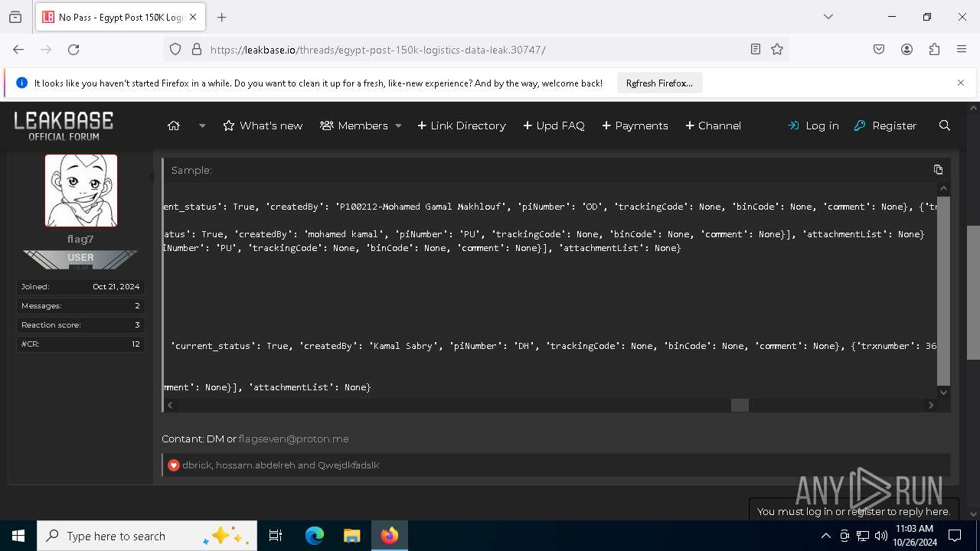The height and width of the screenshot is (551, 980).
Task: Open the Upd FAQ menu item
Action: coord(554,126)
